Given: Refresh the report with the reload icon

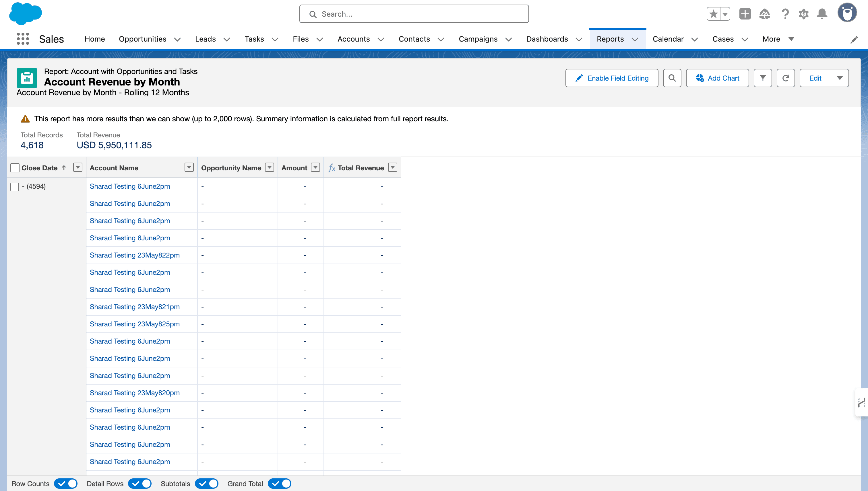Looking at the screenshot, I should click(786, 78).
